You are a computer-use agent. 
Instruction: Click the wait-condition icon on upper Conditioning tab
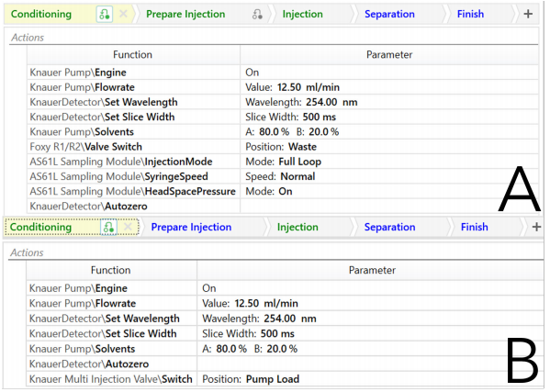pos(105,15)
